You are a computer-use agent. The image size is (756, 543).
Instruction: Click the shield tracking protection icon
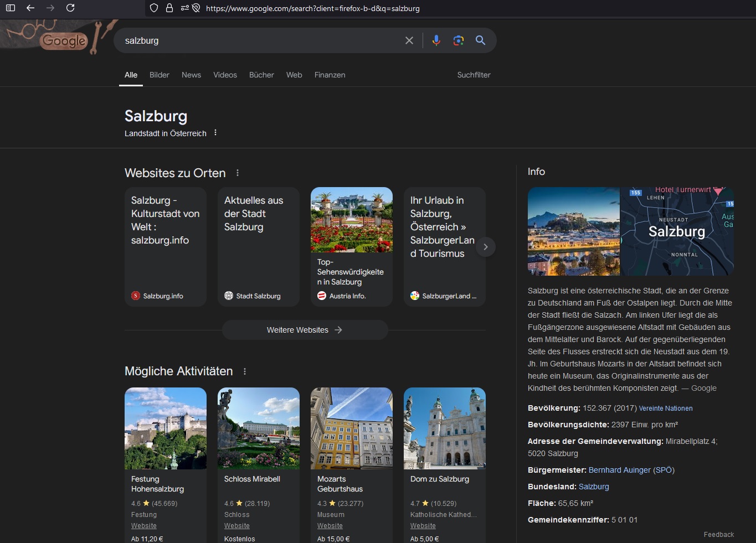coord(155,8)
